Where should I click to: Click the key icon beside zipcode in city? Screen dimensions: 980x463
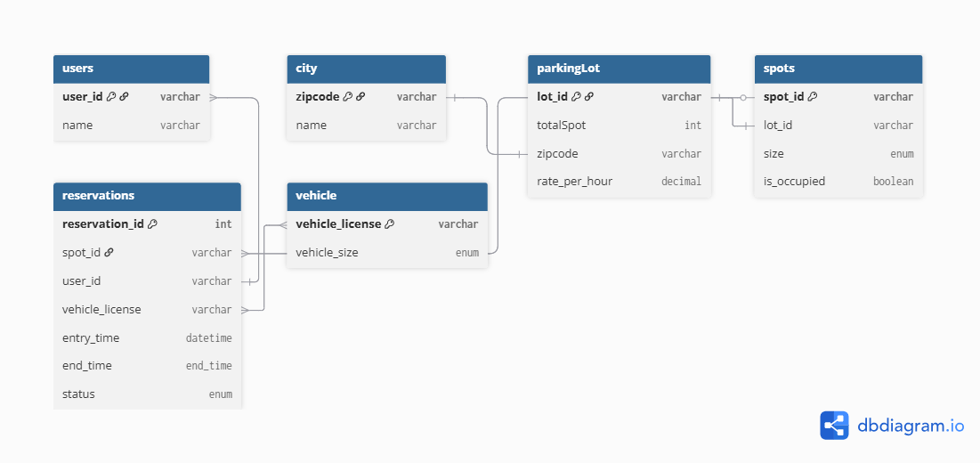coord(348,97)
